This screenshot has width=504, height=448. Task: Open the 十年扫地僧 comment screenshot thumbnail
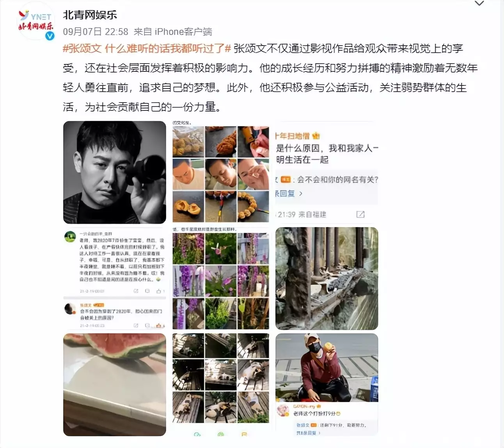pyautogui.click(x=327, y=172)
